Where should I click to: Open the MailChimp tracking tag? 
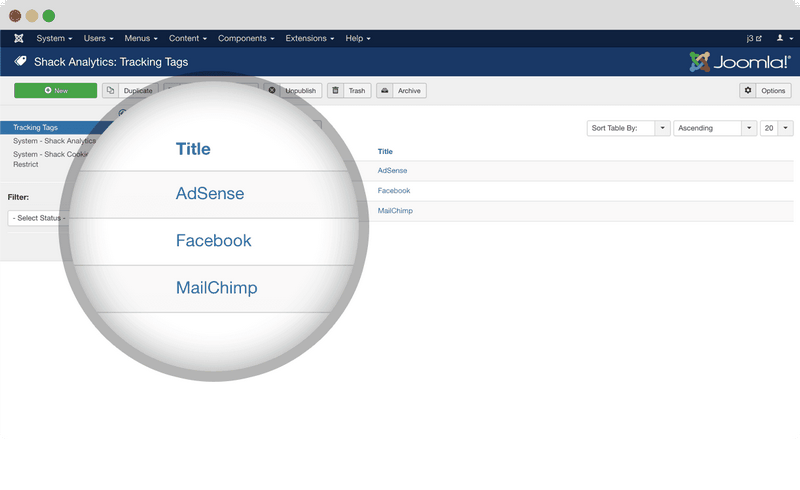pyautogui.click(x=395, y=211)
